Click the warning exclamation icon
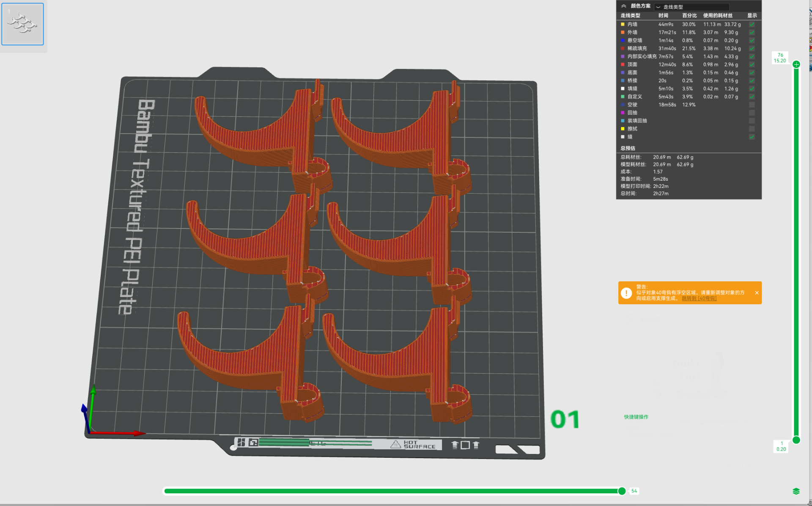This screenshot has width=812, height=506. click(x=626, y=293)
